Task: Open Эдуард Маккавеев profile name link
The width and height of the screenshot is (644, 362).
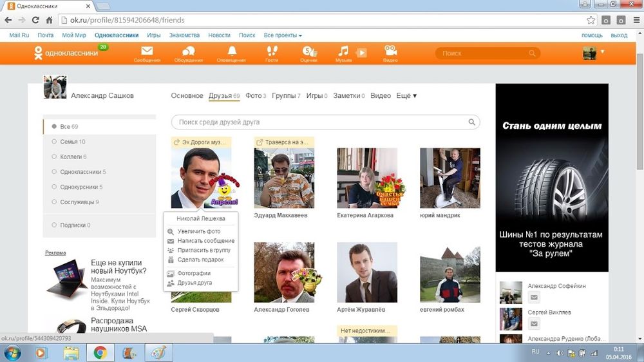Action: pyautogui.click(x=280, y=215)
